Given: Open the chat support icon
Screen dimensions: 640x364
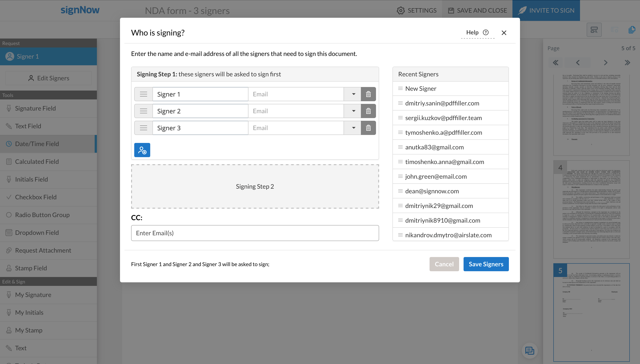Looking at the screenshot, I should click(529, 350).
